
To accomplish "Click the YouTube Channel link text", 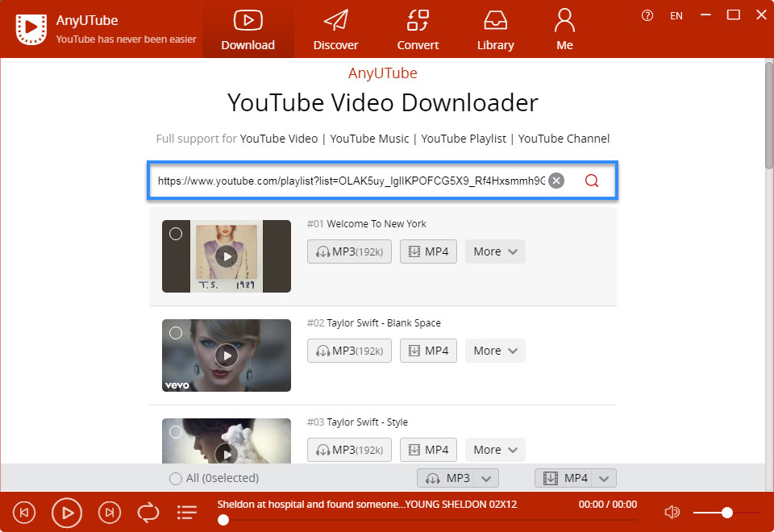I will (x=564, y=139).
